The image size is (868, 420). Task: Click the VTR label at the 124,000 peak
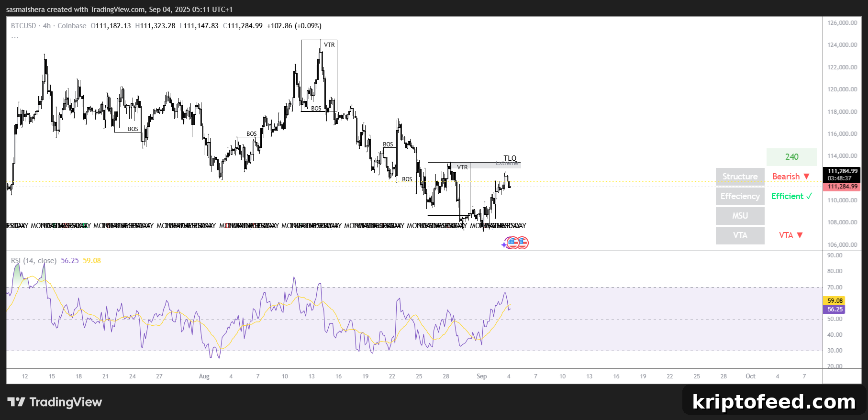[x=329, y=45]
